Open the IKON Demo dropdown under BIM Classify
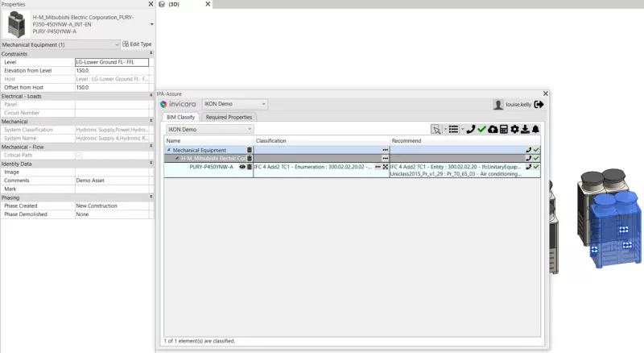Image resolution: width=644 pixels, height=353 pixels. click(x=209, y=129)
